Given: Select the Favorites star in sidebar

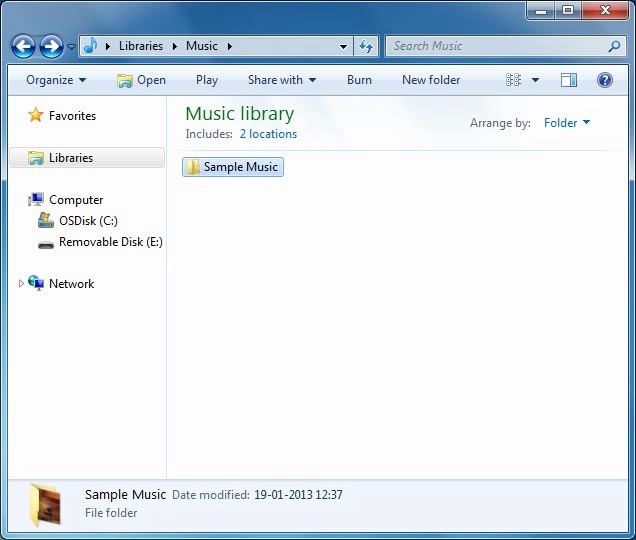Looking at the screenshot, I should 37,116.
